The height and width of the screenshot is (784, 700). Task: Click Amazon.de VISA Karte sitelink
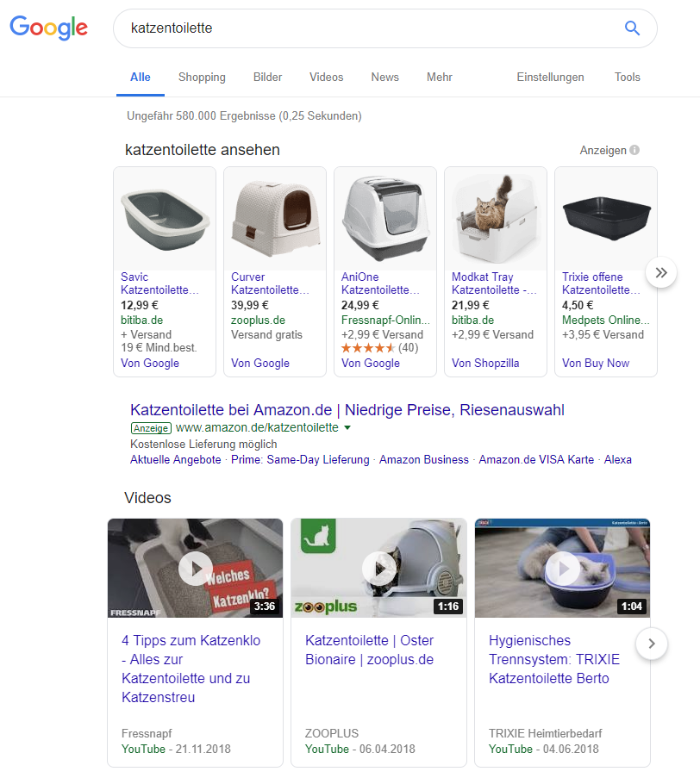coord(536,459)
